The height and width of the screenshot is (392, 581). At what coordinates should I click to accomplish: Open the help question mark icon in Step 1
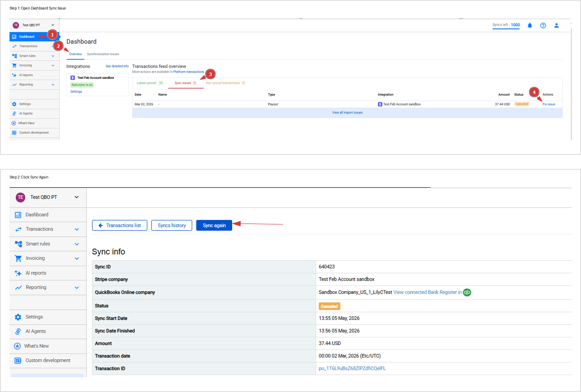(x=543, y=25)
